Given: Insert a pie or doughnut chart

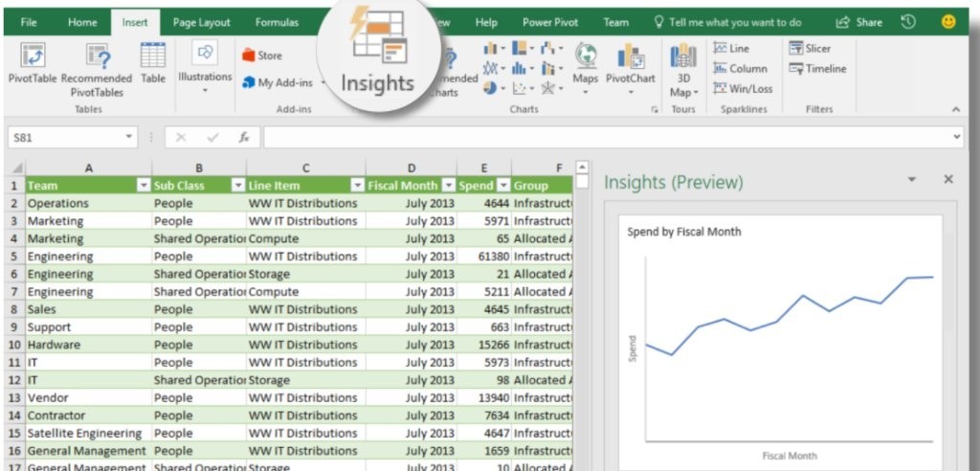Looking at the screenshot, I should 493,88.
